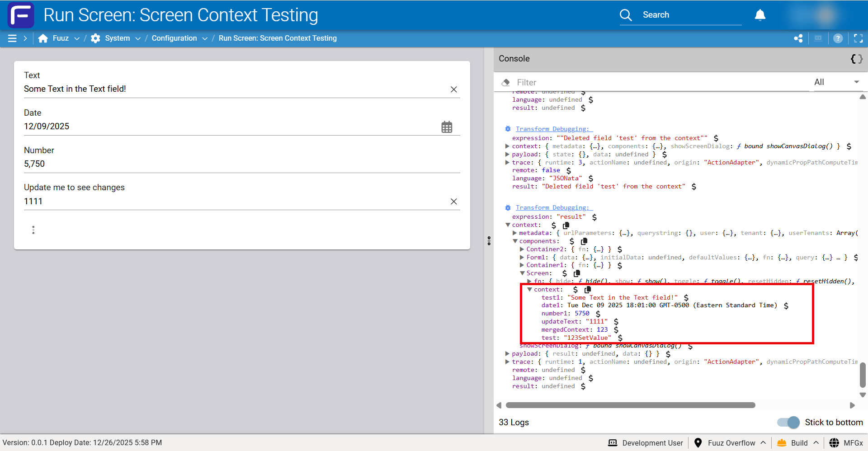Click the 33 Logs count
The width and height of the screenshot is (868, 451).
coord(514,423)
